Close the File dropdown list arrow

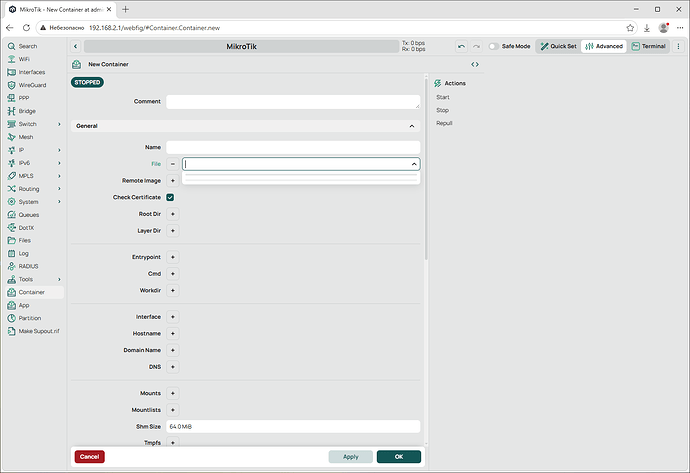414,164
